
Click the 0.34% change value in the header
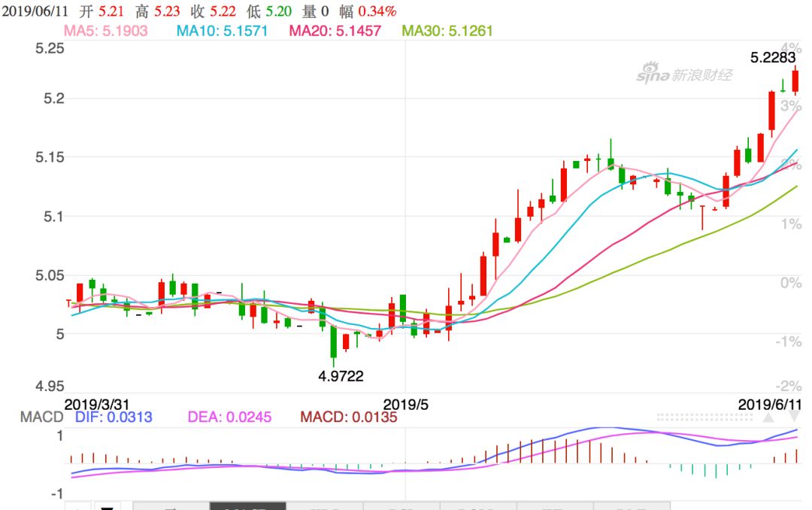coord(377,11)
